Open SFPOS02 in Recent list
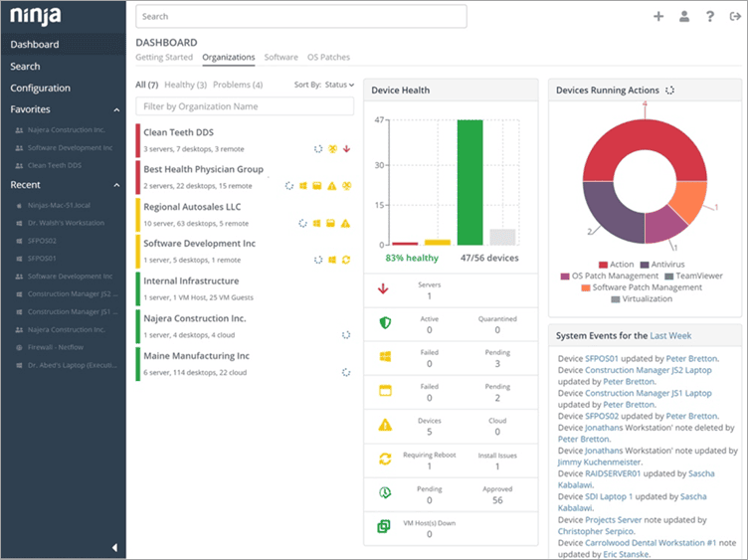Screen dimensions: 748x560 42,241
